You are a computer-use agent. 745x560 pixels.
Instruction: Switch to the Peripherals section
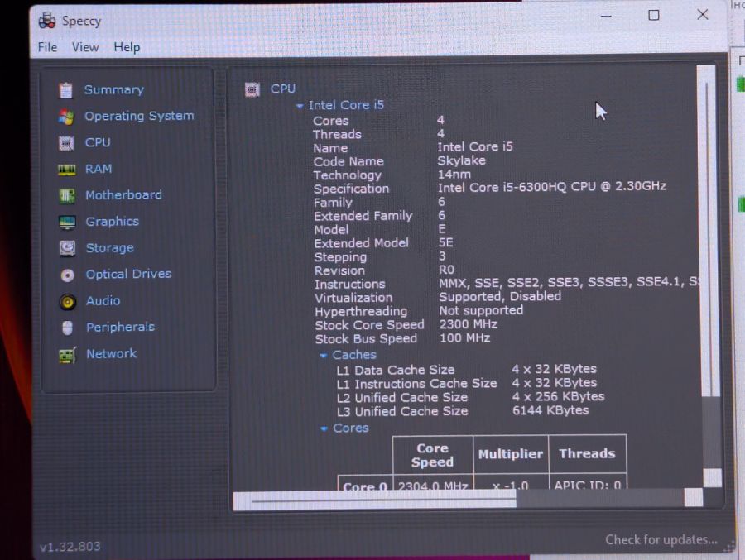(120, 327)
